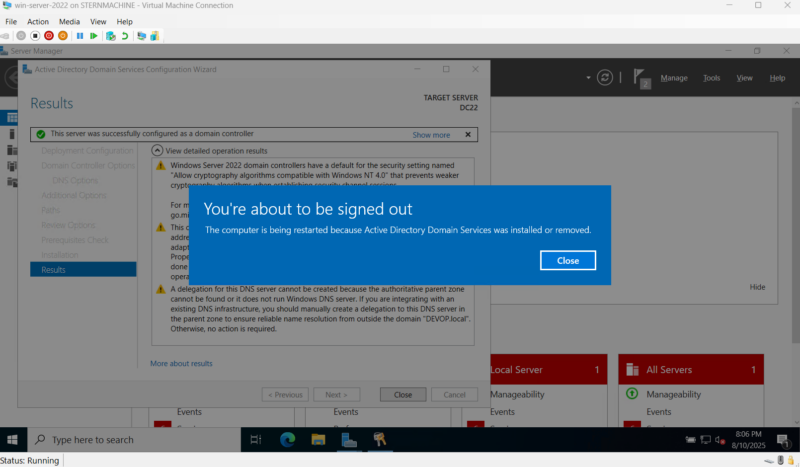This screenshot has height=467, width=800.
Task: Click the Ctrl+Alt+Delete icon in VM toolbar
Action: tap(5, 36)
